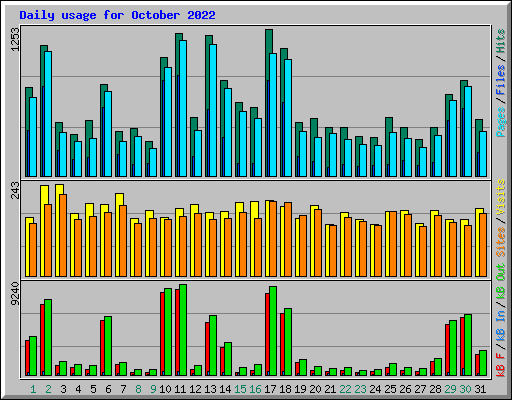Click day label 2 on x-axis
The width and height of the screenshot is (512, 400).
click(x=48, y=389)
